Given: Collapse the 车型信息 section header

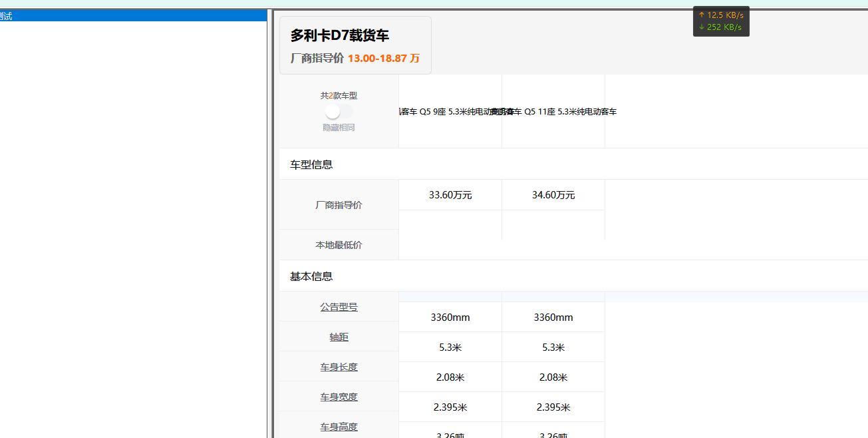Looking at the screenshot, I should (311, 164).
